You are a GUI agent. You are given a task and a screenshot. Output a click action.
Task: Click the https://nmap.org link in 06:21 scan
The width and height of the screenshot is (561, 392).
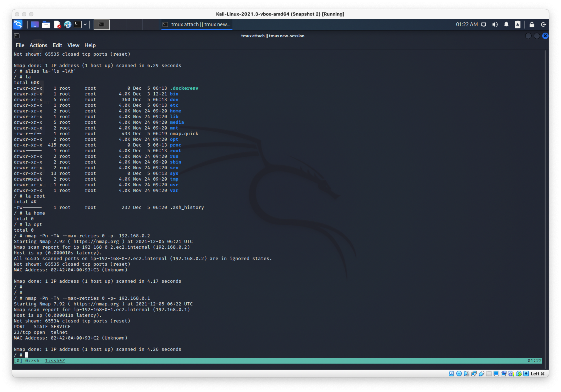coord(96,241)
